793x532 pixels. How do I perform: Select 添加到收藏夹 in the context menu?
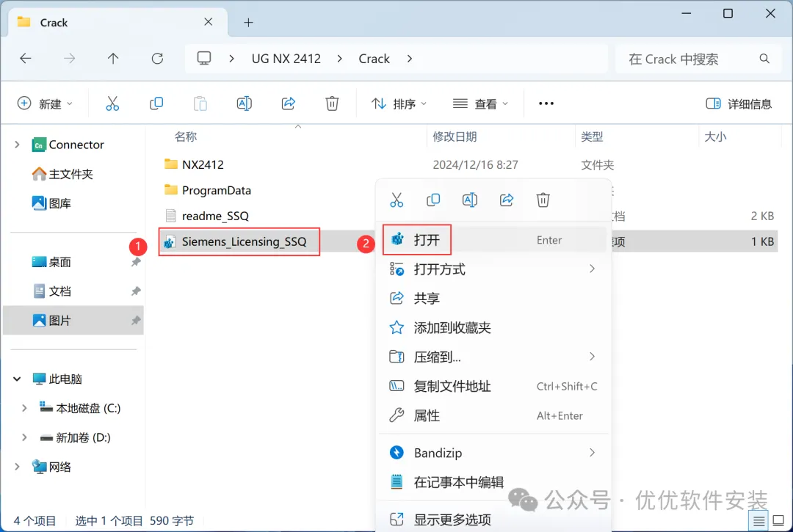click(x=493, y=327)
